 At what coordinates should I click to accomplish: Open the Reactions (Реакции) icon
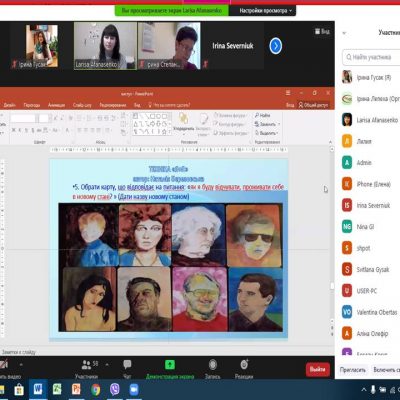pyautogui.click(x=244, y=364)
